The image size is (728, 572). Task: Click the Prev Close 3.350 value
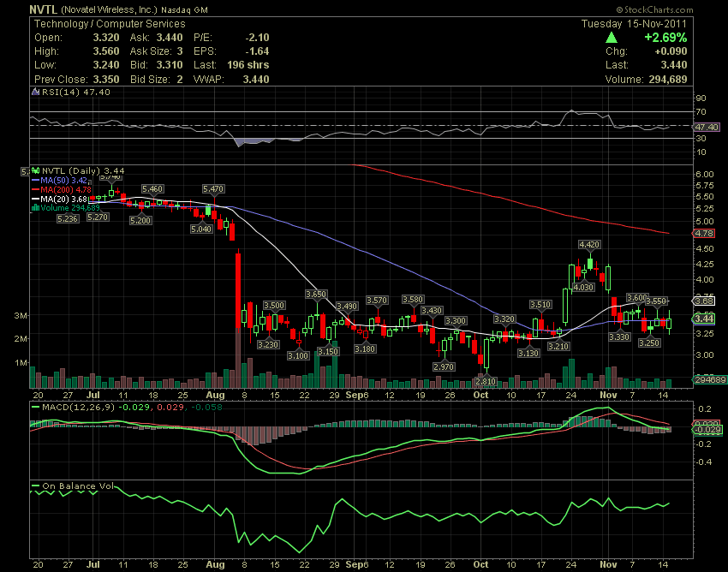click(106, 80)
